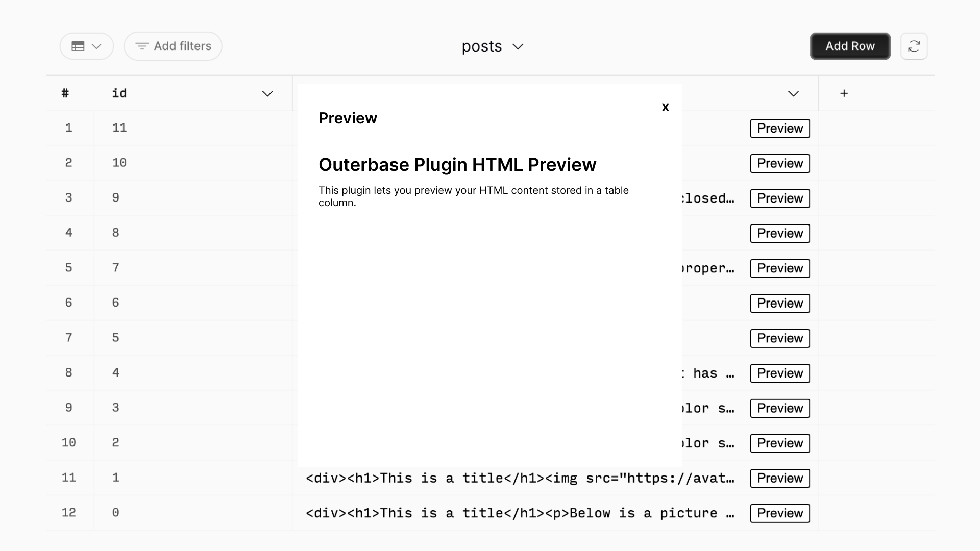980x551 pixels.
Task: Open the table view switcher icon
Action: pos(86,46)
